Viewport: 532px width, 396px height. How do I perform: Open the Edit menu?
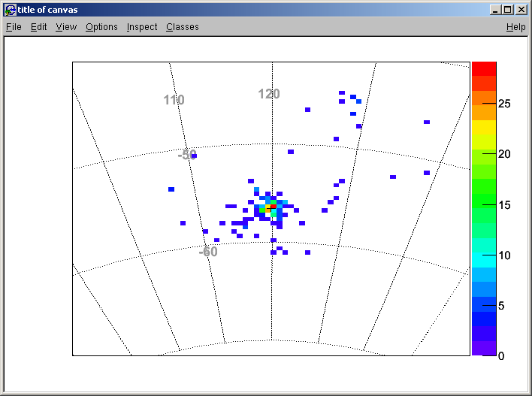coord(38,27)
